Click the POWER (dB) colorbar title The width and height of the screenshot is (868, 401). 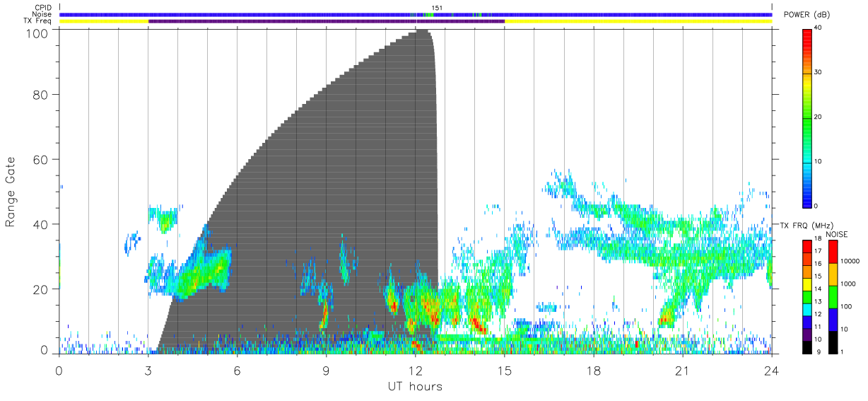(807, 15)
